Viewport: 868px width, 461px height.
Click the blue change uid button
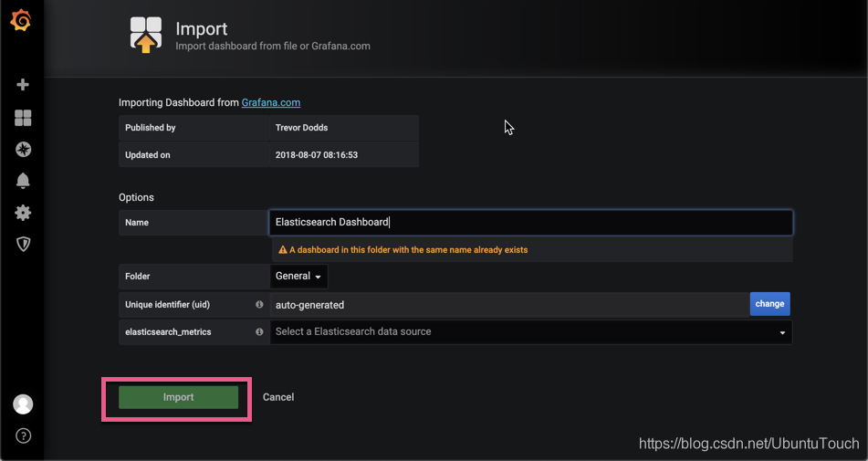[769, 304]
